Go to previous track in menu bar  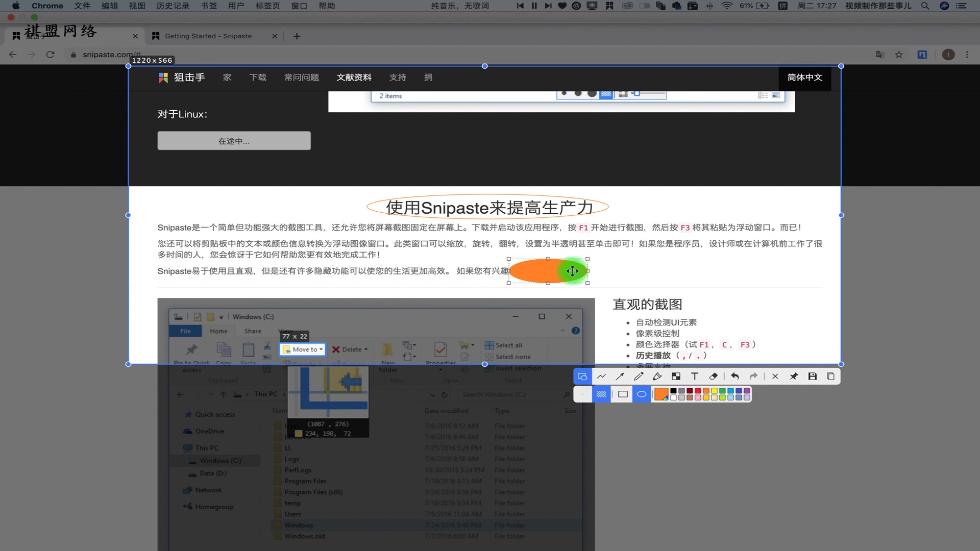[520, 6]
